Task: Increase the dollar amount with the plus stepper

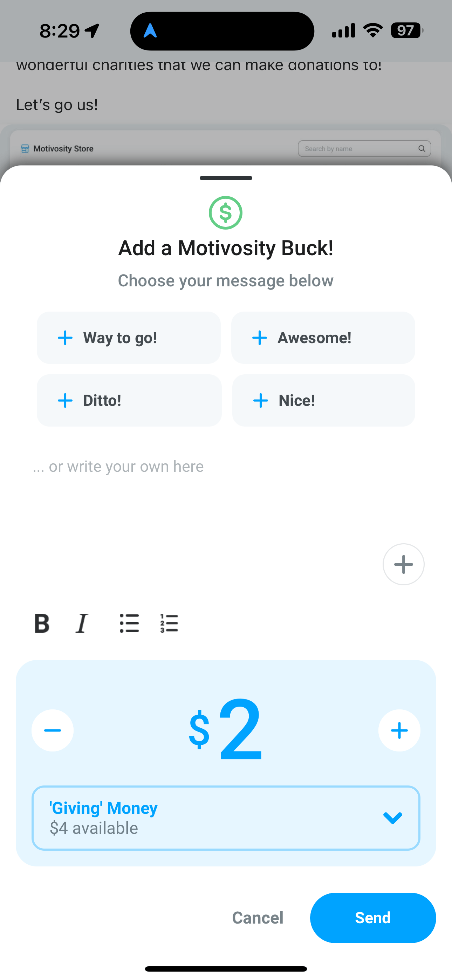Action: click(399, 730)
